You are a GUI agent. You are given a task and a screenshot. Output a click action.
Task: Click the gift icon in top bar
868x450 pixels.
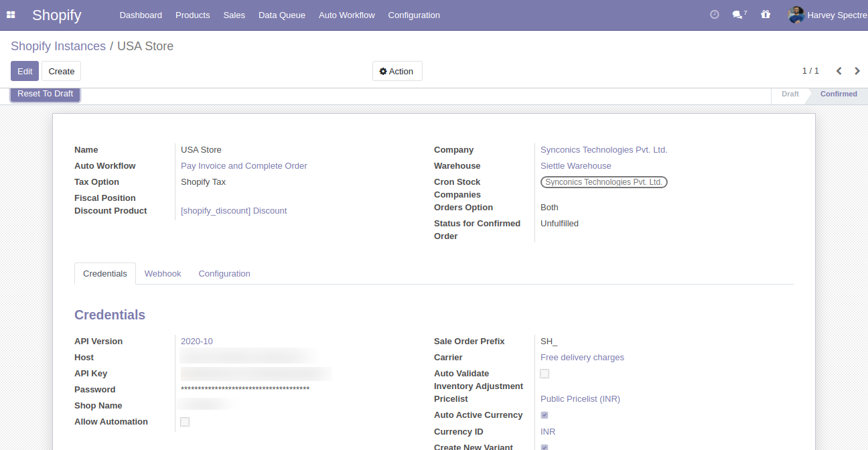(x=766, y=15)
